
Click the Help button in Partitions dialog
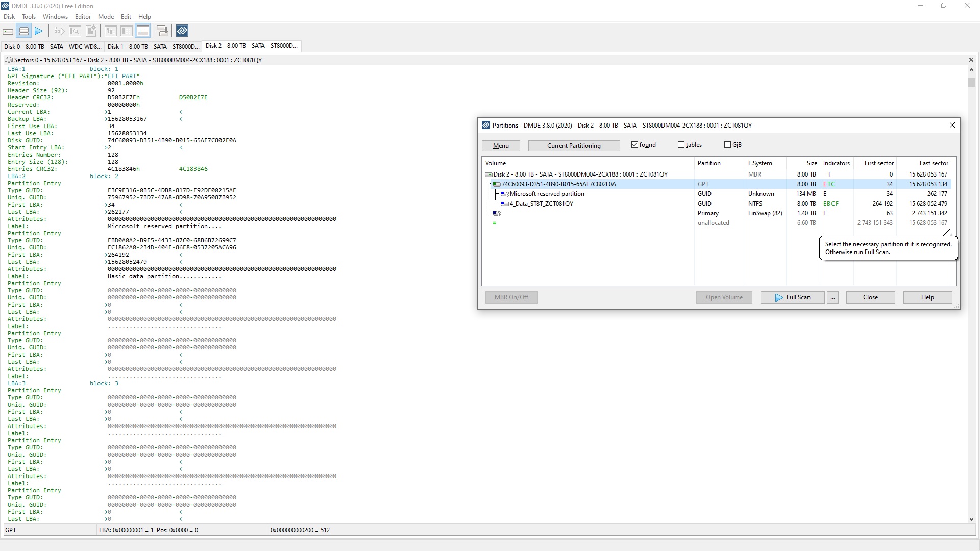pos(927,297)
